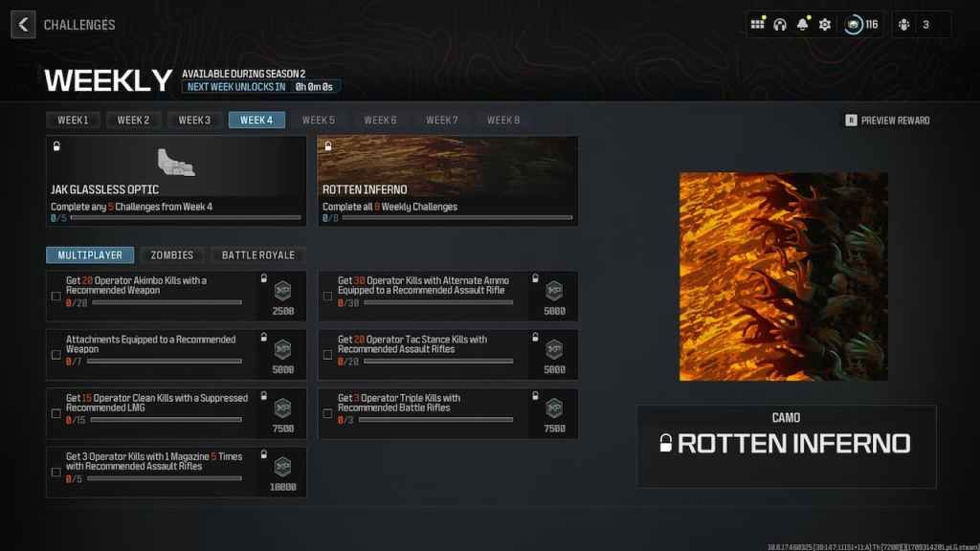This screenshot has height=551, width=980.
Task: Check the Akimbo Kills challenge checkbox
Action: point(56,296)
